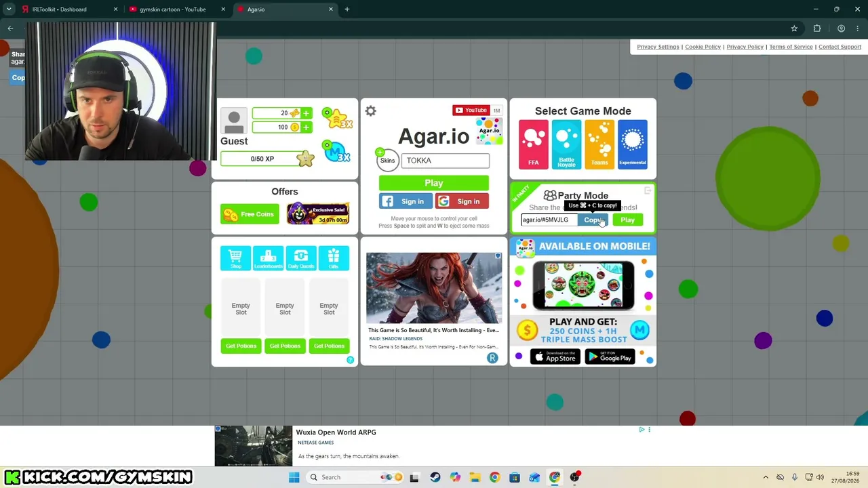Open Steam from the taskbar
The height and width of the screenshot is (488, 868).
435,477
